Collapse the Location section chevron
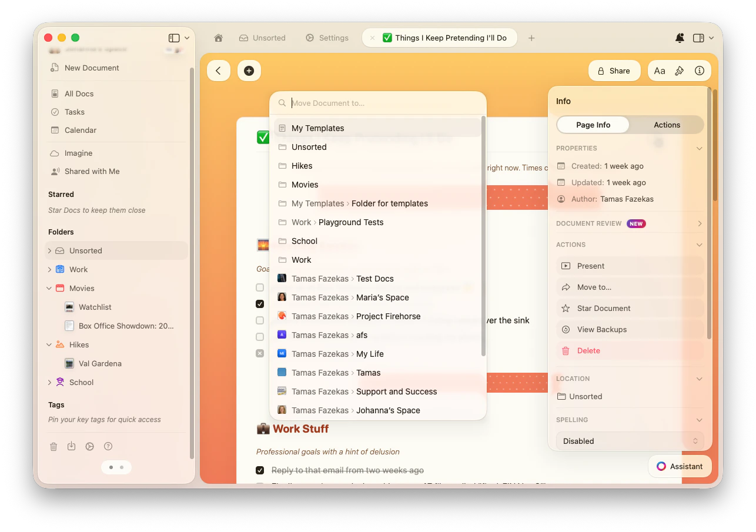 pyautogui.click(x=699, y=379)
